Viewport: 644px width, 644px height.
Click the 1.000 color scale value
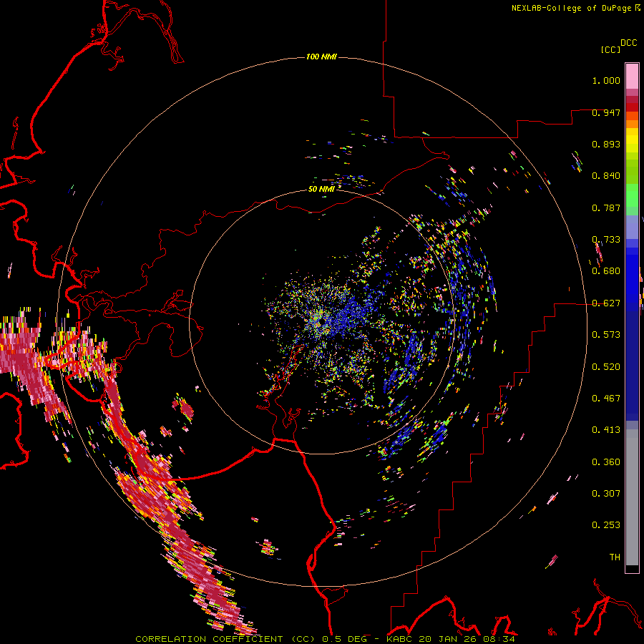pyautogui.click(x=606, y=80)
